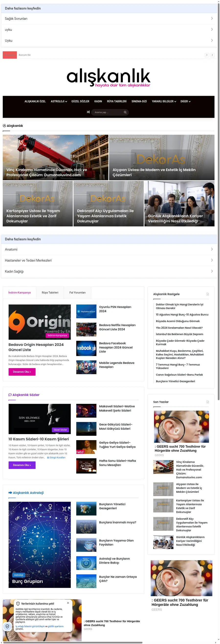Click previous arrow in breaking news ticker
The image size is (220, 644).
coord(207,55)
